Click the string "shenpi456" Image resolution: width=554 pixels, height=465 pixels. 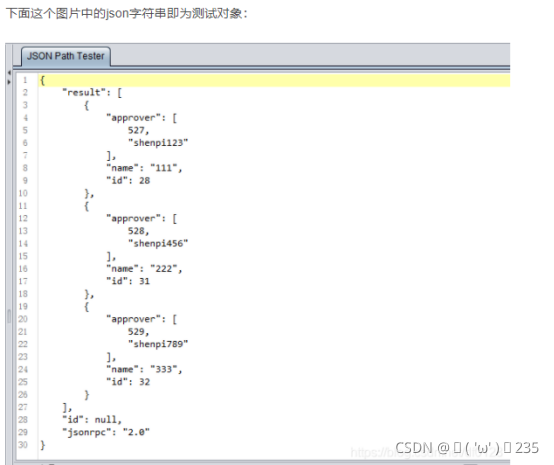[158, 243]
